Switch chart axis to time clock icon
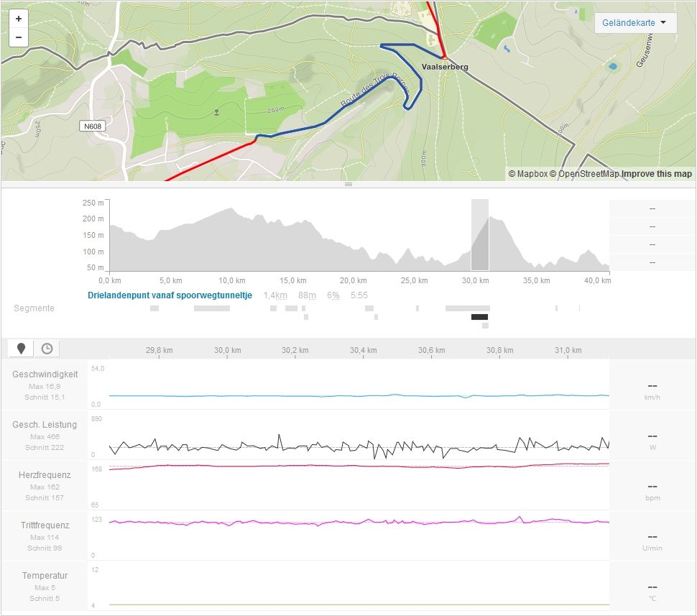697x616 pixels. tap(47, 349)
